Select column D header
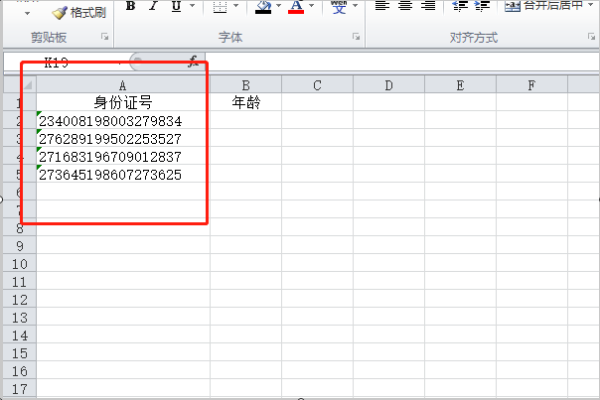 coord(389,85)
